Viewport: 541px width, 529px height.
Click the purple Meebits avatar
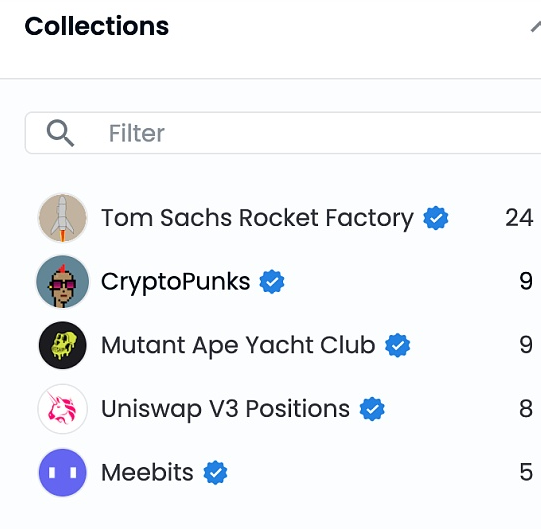coord(62,472)
